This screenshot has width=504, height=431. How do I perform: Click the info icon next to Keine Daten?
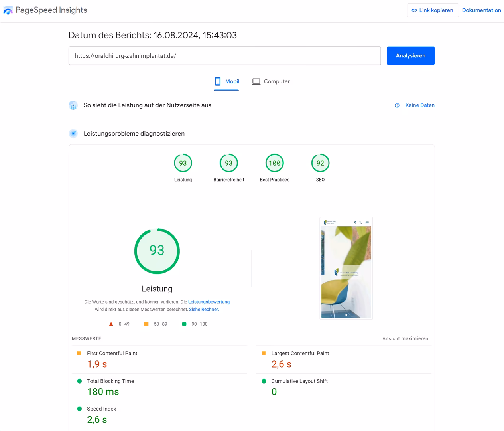(x=397, y=105)
